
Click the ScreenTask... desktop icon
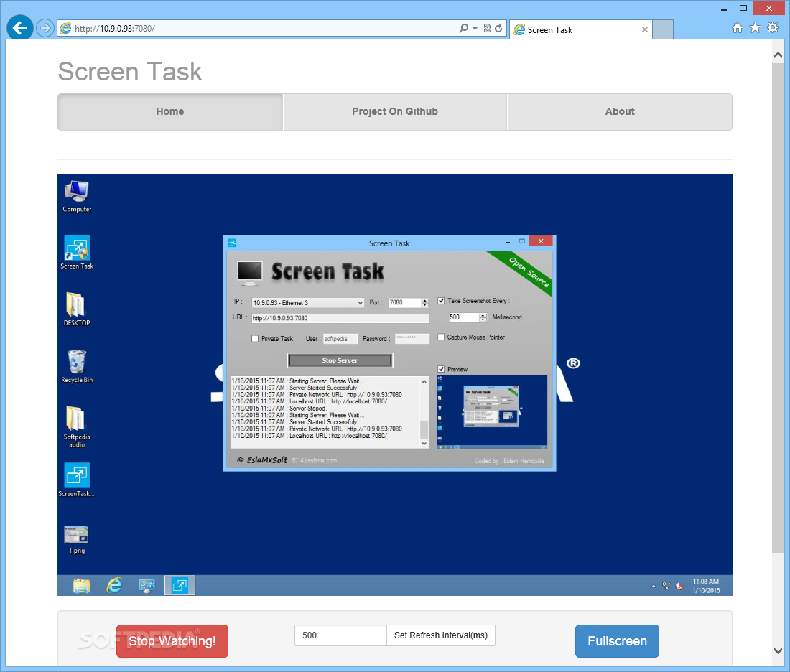pyautogui.click(x=77, y=480)
